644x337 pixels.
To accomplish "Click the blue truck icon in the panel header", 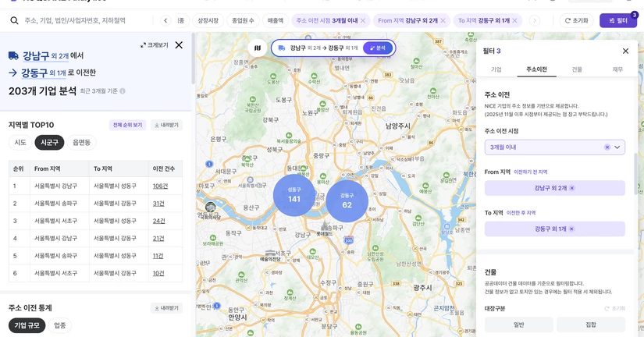I will click(13, 55).
